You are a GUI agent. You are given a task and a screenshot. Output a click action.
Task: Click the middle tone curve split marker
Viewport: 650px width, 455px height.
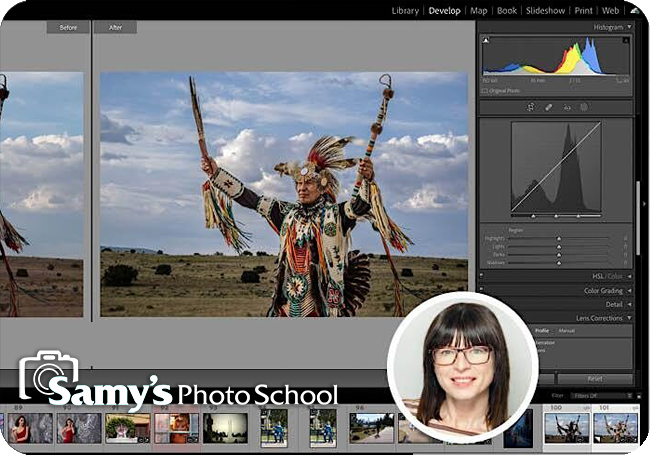tap(556, 216)
